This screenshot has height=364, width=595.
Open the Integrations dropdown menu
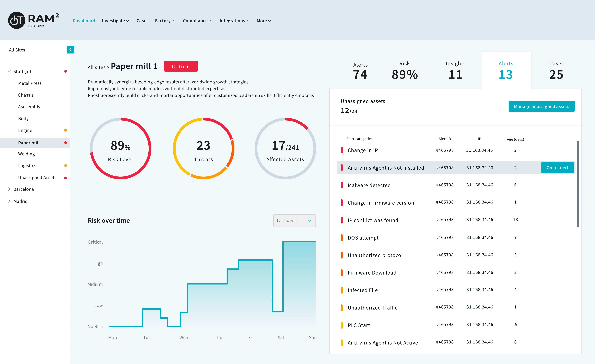(x=234, y=21)
